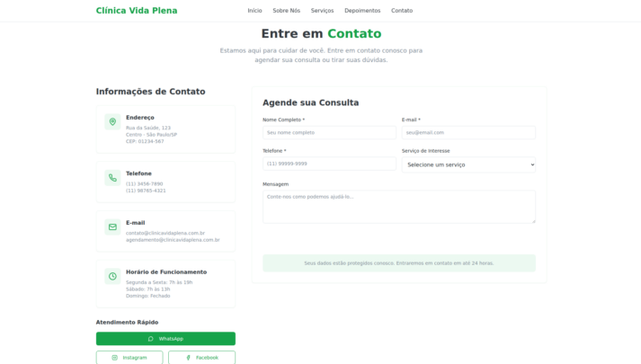Image resolution: width=641 pixels, height=364 pixels.
Task: Focus the Nome Completo input field
Action: coord(329,132)
